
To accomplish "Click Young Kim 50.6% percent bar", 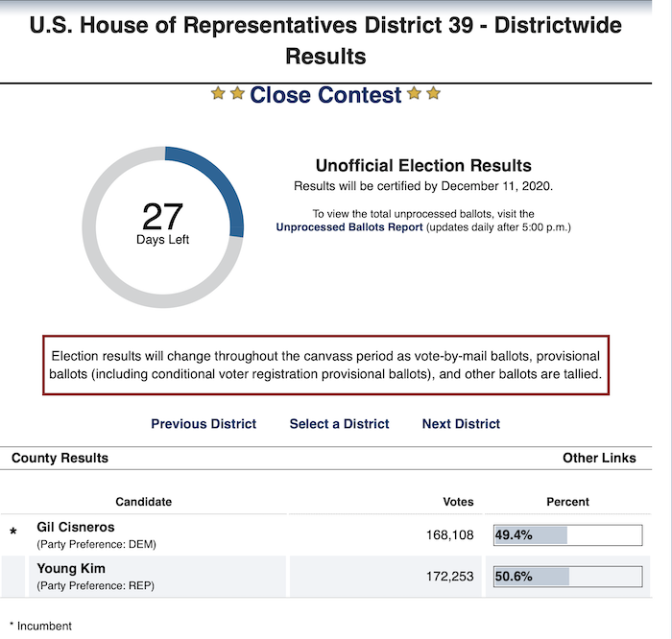I will point(568,577).
